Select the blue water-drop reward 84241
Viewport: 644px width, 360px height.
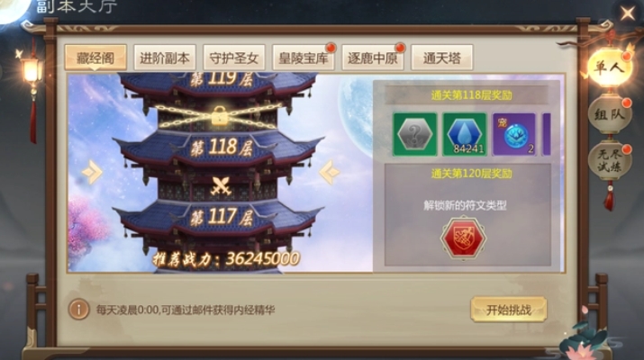tap(465, 135)
